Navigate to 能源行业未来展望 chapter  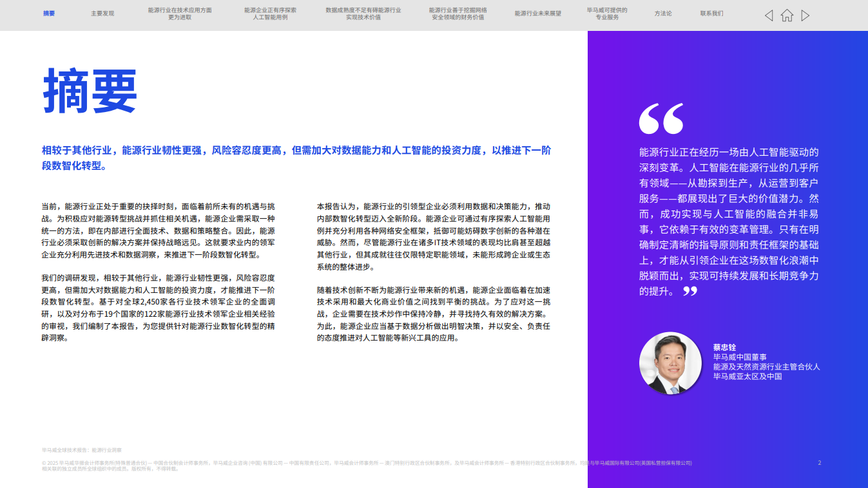[x=537, y=13]
